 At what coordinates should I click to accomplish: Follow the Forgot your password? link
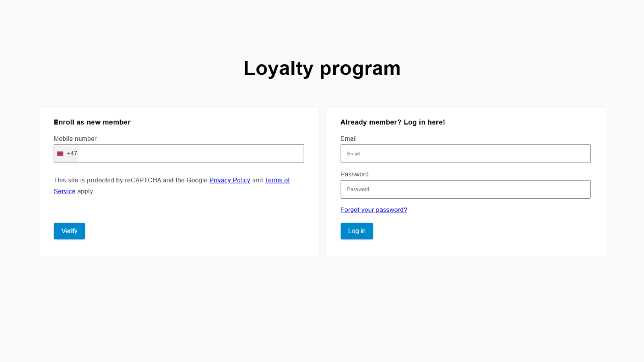coord(374,210)
